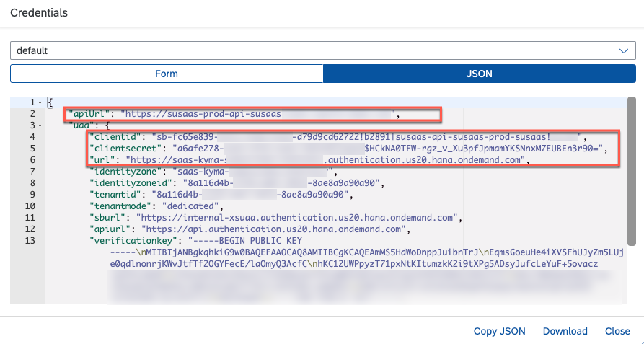644x344 pixels.
Task: Click the dropdown chevron arrow for default
Action: 624,51
